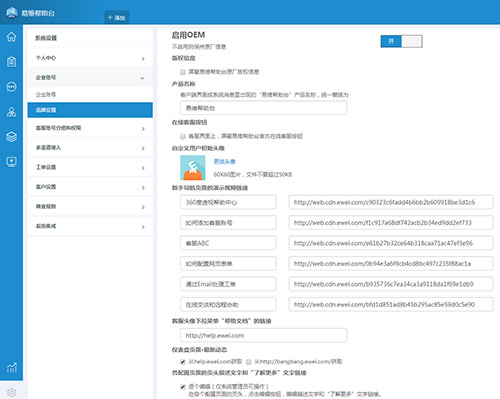Image resolution: width=500 pixels, height=399 pixels.
Task: Click the URL field starting with f1c917a68
Action: coord(391,223)
